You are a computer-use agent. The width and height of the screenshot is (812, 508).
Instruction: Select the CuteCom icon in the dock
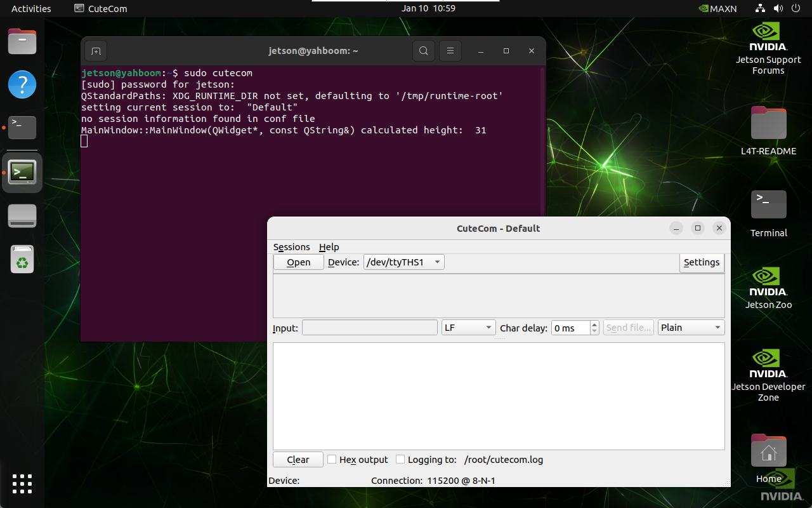click(22, 172)
